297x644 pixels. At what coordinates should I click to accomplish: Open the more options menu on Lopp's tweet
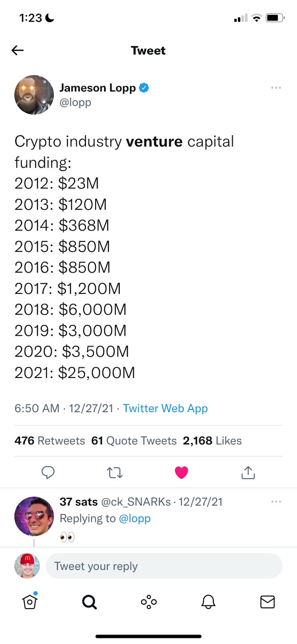click(x=276, y=88)
